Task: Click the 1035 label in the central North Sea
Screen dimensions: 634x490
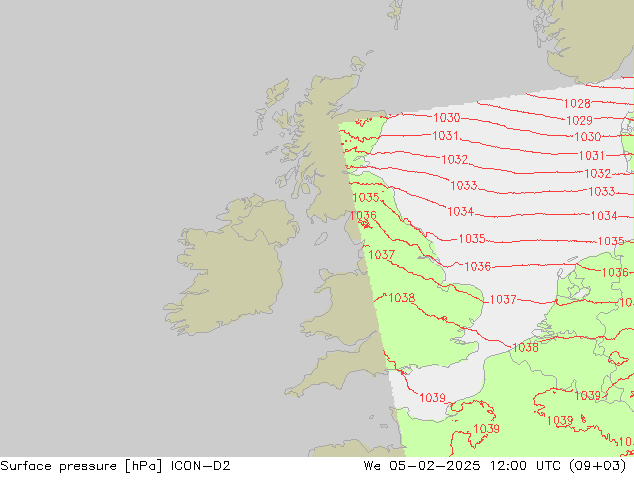Action: point(472,239)
